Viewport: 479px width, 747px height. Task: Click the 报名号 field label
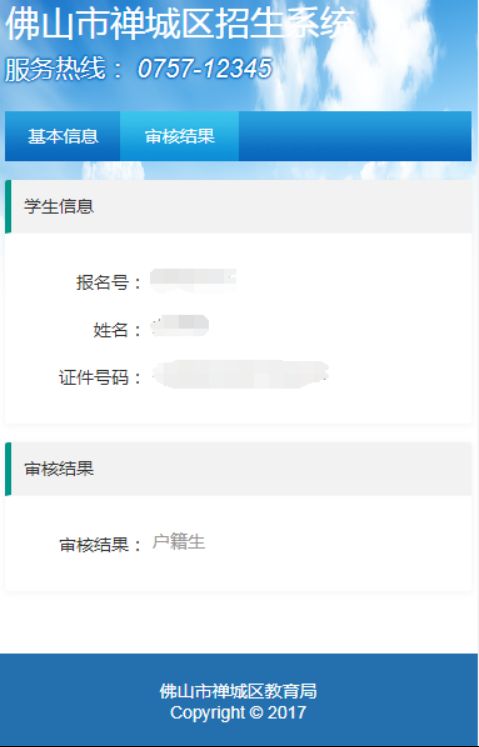(108, 283)
